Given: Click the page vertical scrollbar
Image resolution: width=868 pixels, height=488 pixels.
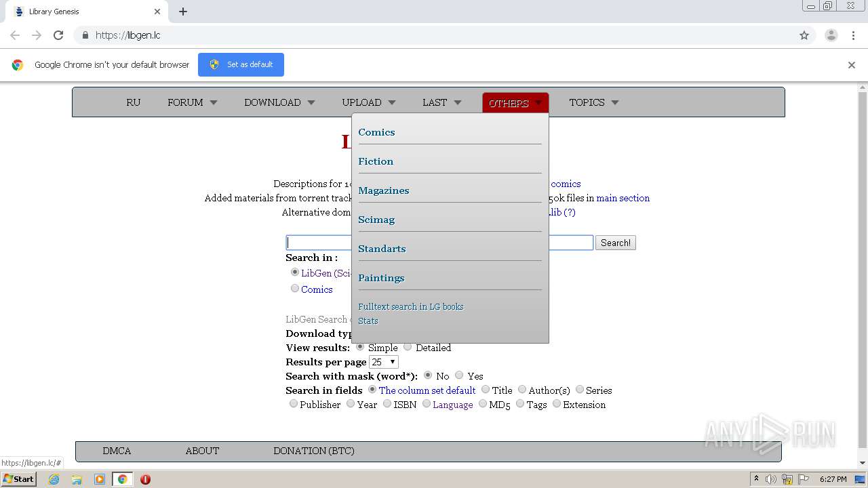Looking at the screenshot, I should 863,271.
